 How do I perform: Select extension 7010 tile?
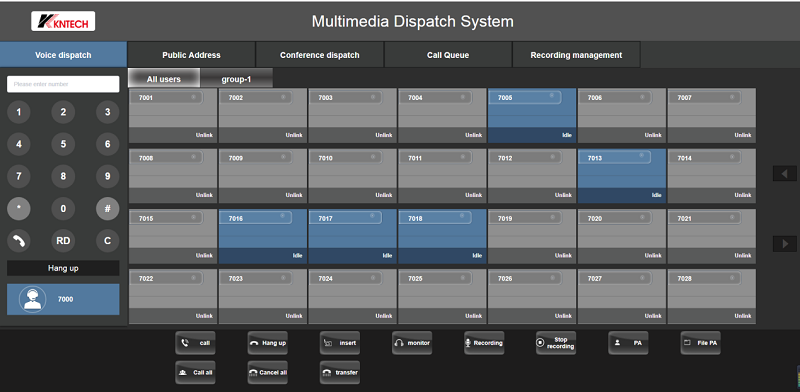click(x=353, y=176)
